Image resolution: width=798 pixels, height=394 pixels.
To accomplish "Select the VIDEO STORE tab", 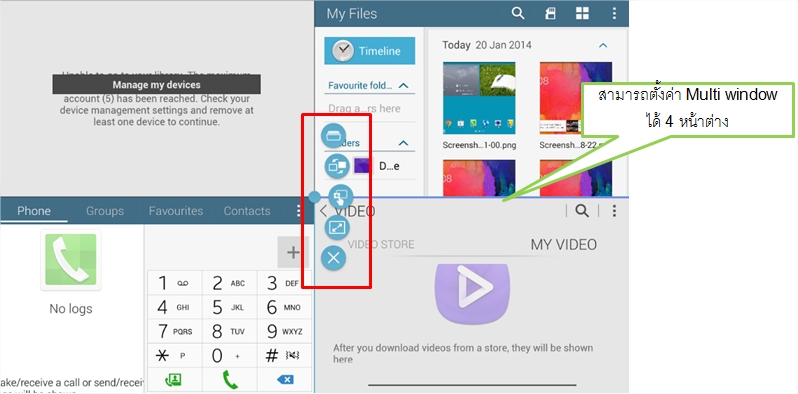I will coord(381,244).
